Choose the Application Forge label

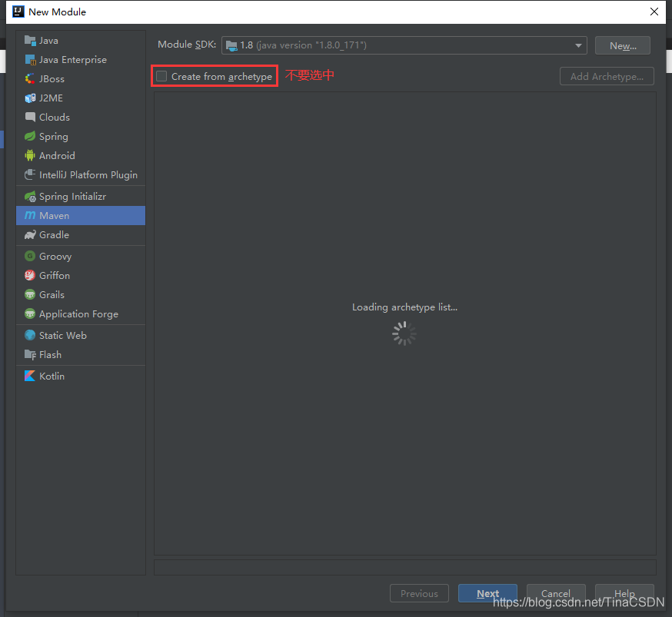78,313
